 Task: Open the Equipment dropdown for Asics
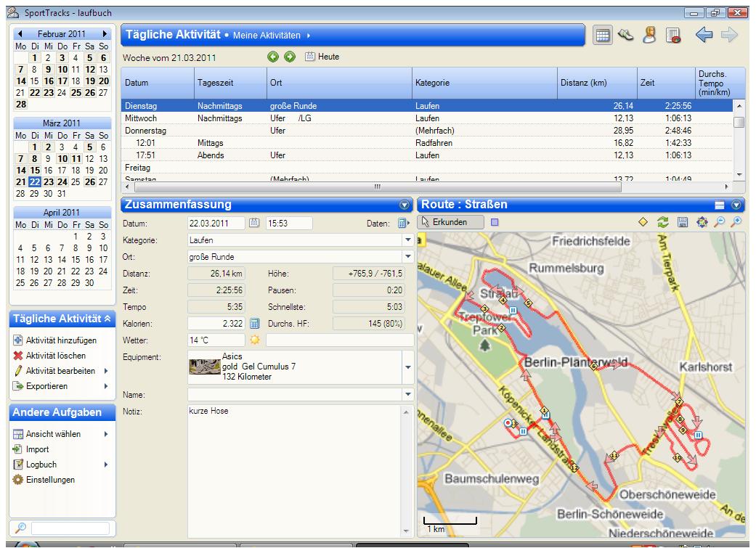(x=407, y=367)
